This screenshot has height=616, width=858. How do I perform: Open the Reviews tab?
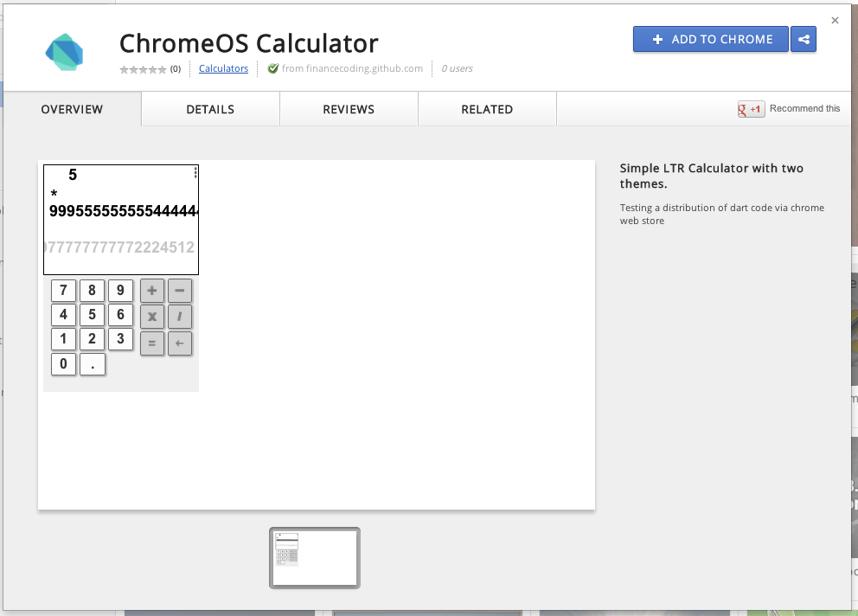(349, 109)
